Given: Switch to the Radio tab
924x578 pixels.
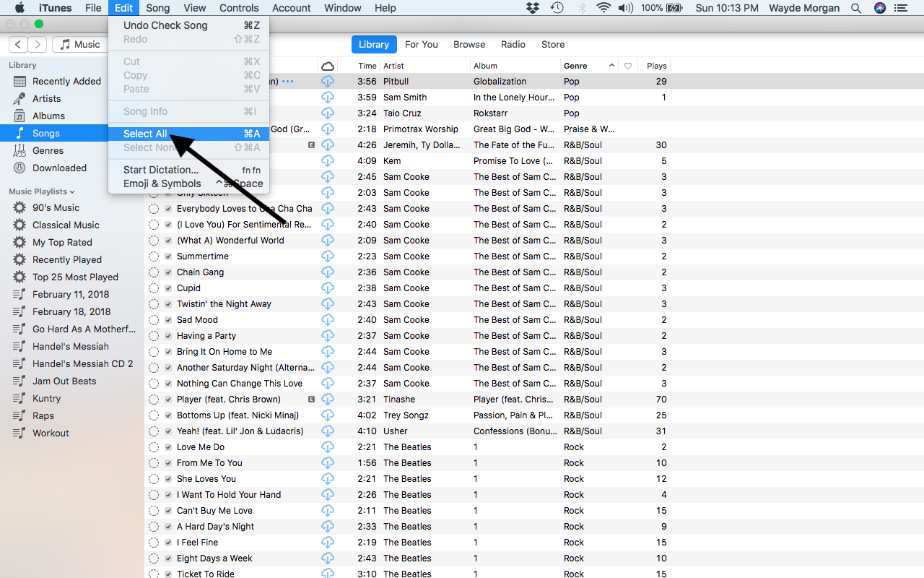Looking at the screenshot, I should [513, 44].
